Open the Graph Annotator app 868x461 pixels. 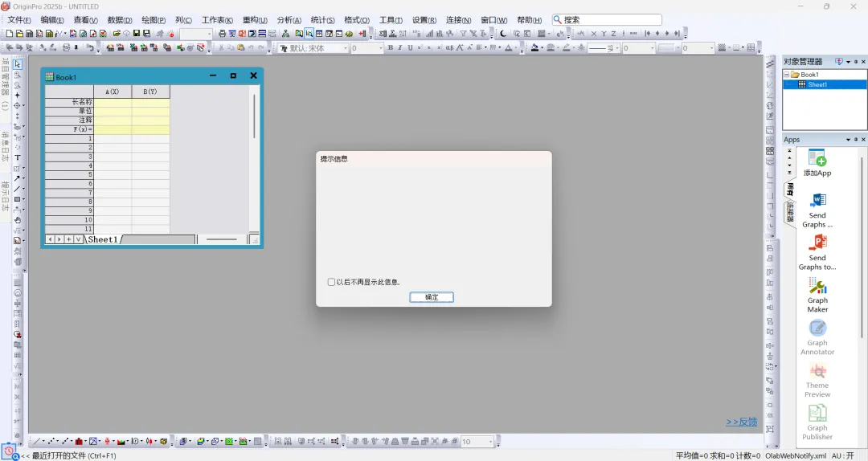click(x=817, y=337)
